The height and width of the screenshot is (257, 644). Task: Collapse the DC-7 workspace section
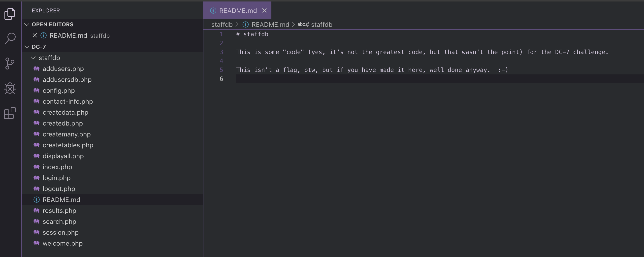pos(27,47)
